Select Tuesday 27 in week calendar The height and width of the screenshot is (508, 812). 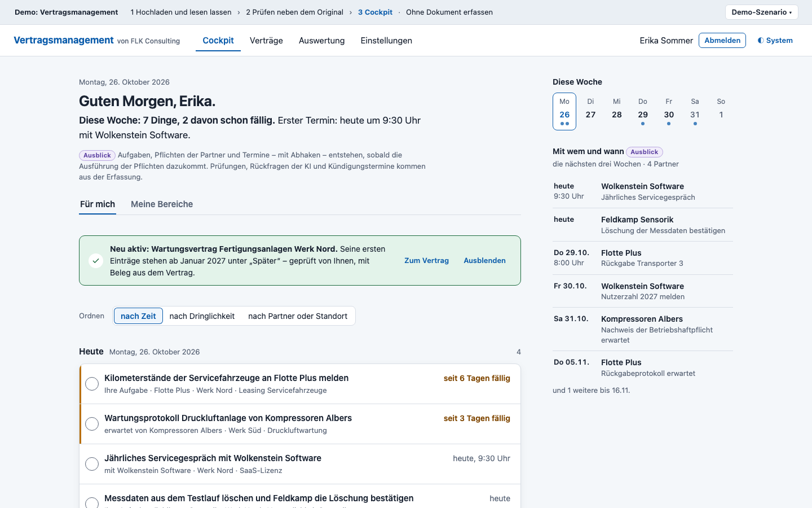[x=590, y=111]
